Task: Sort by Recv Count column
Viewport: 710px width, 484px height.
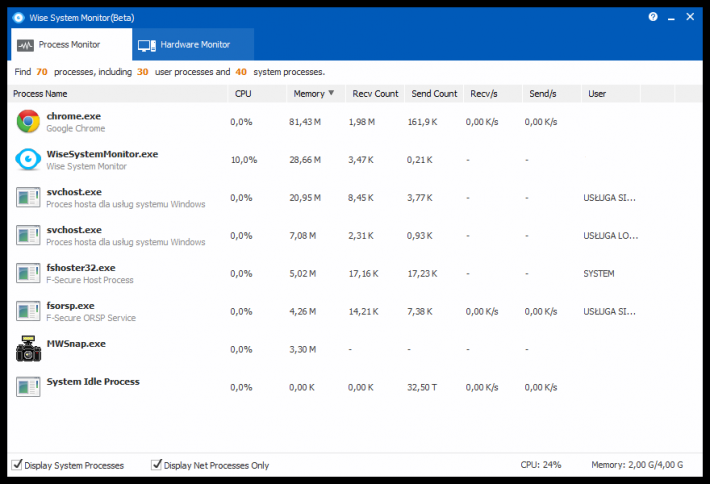Action: click(375, 94)
